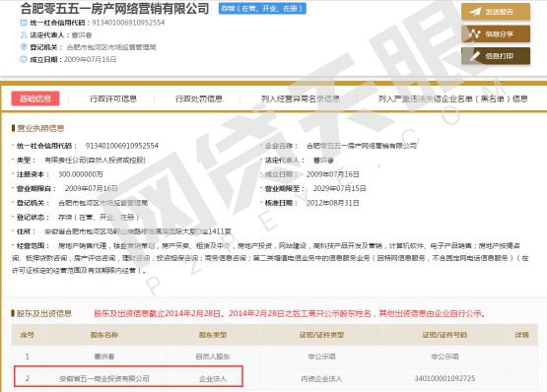Click the red shareholder notice dated 2014年2月28日
This screenshot has height=392, width=547.
290,313
